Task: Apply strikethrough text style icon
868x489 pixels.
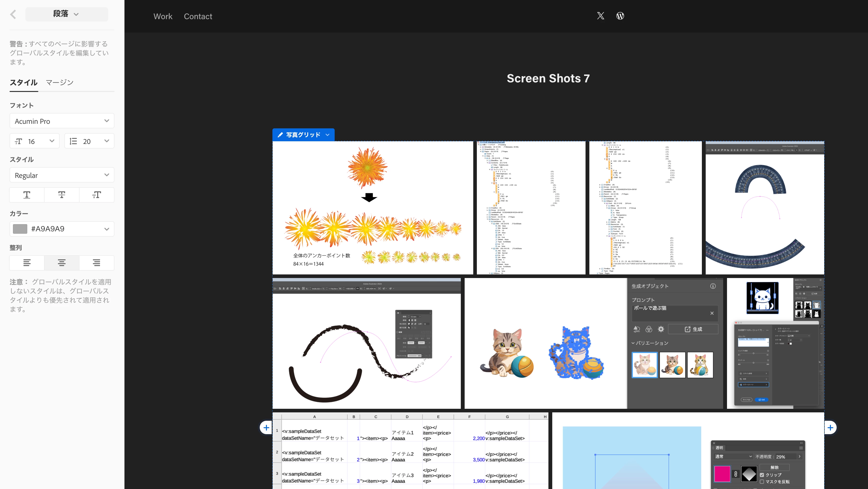Action: click(62, 195)
